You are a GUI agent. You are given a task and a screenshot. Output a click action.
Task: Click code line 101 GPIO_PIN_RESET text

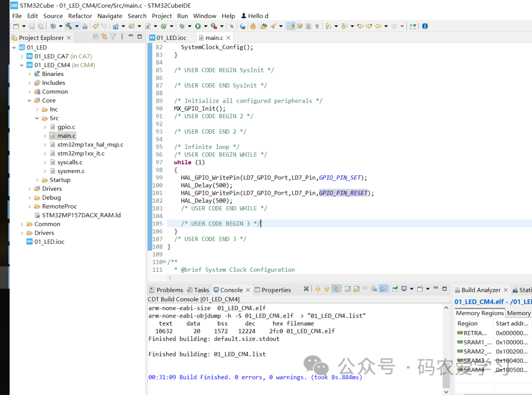pos(343,193)
